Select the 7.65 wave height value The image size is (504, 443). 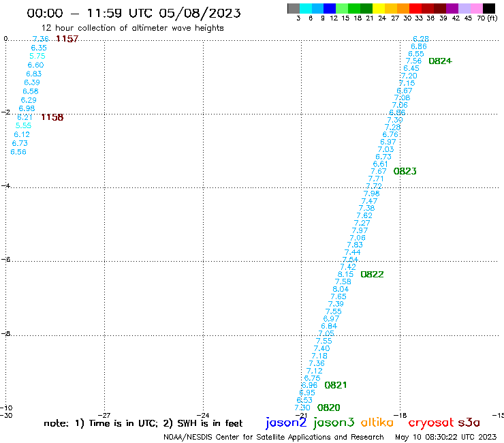[x=338, y=296]
